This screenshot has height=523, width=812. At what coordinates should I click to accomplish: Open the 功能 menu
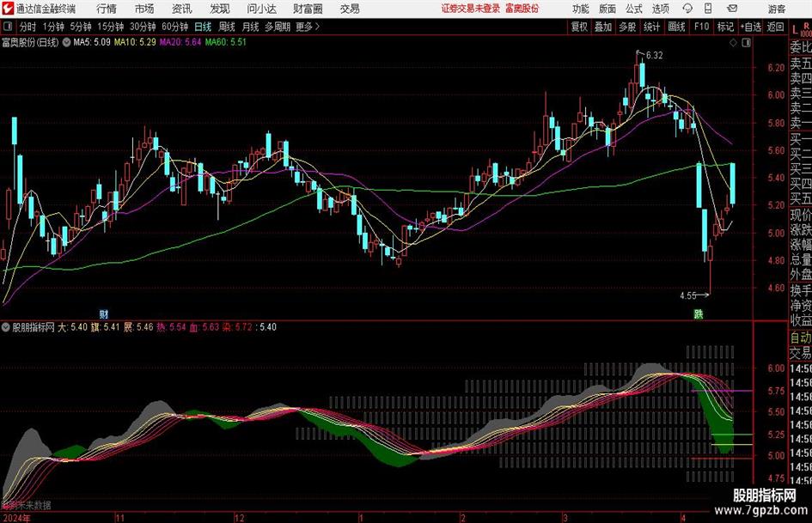[x=581, y=9]
